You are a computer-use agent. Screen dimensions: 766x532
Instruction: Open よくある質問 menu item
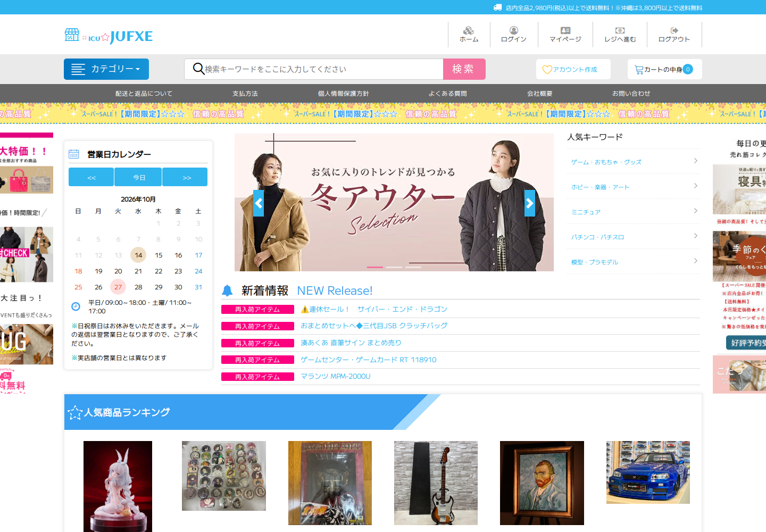(448, 94)
